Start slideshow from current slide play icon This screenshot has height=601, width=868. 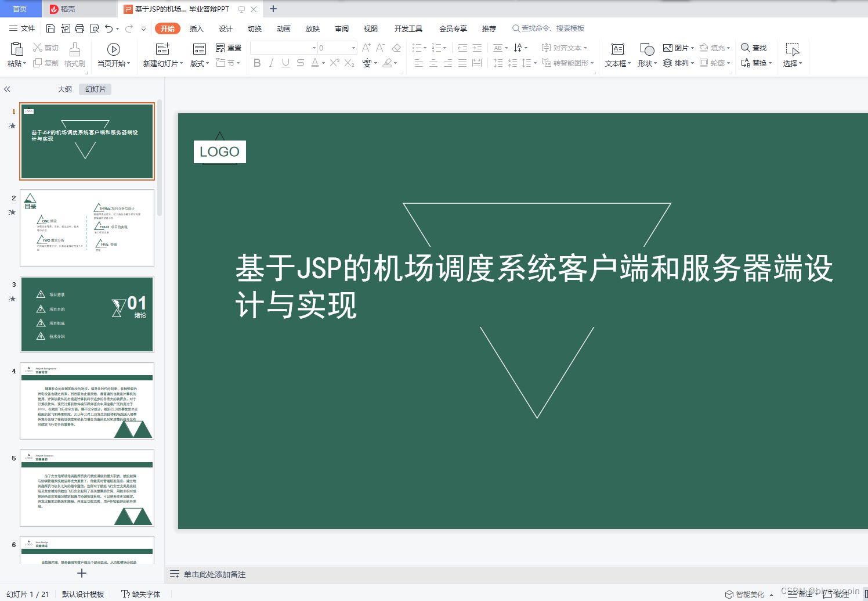(114, 49)
